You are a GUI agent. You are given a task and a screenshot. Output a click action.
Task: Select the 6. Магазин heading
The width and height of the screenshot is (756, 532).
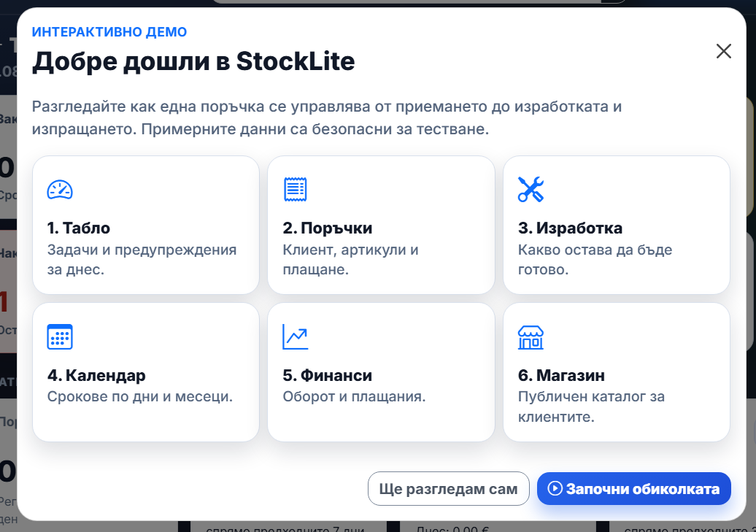pos(561,375)
